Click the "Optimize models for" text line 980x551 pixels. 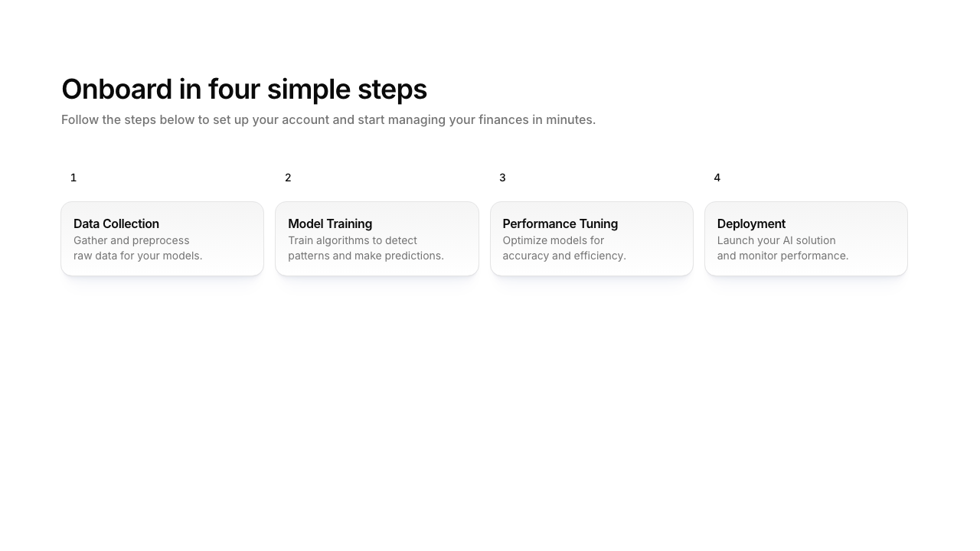pyautogui.click(x=553, y=240)
